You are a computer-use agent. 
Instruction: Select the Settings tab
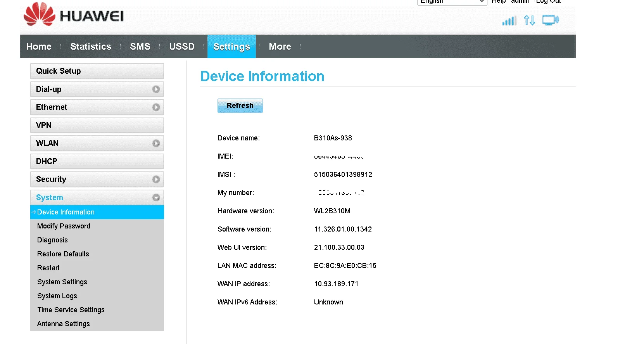click(231, 47)
